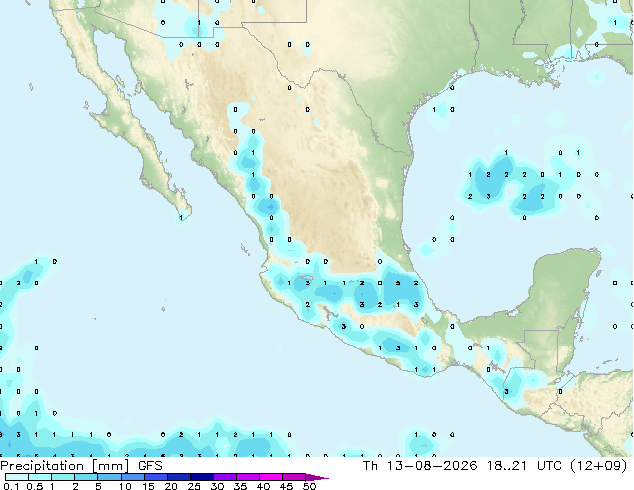
Task: Click the 'UTC' label
Action: point(549,466)
